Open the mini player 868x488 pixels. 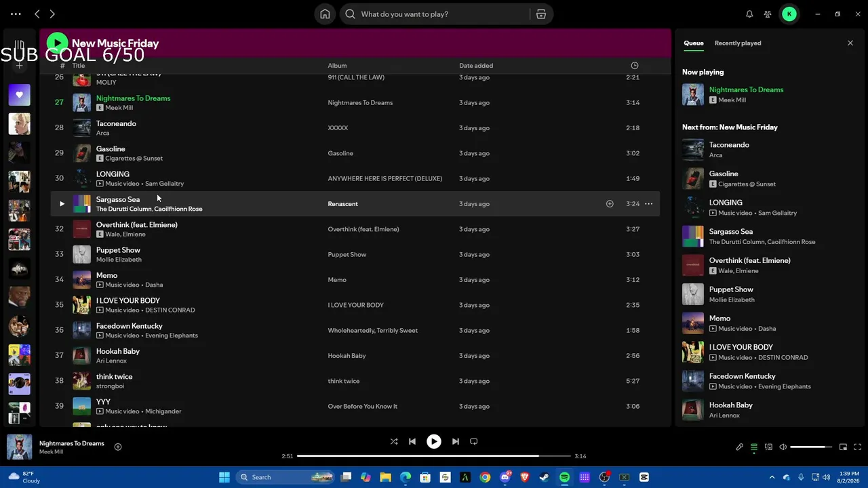click(x=843, y=447)
